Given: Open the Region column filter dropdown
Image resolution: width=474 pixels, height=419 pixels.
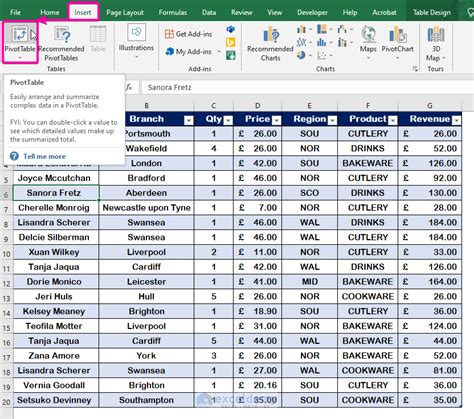Looking at the screenshot, I should [x=332, y=120].
